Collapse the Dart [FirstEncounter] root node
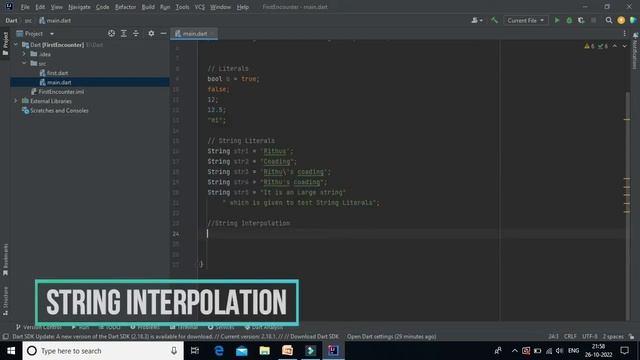The image size is (640, 360). (x=16, y=44)
